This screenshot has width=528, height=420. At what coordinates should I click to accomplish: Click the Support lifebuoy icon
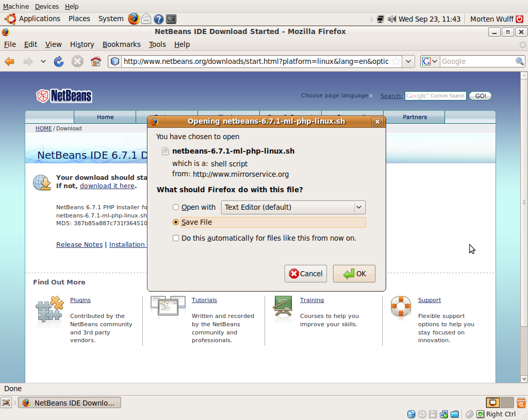click(x=401, y=307)
